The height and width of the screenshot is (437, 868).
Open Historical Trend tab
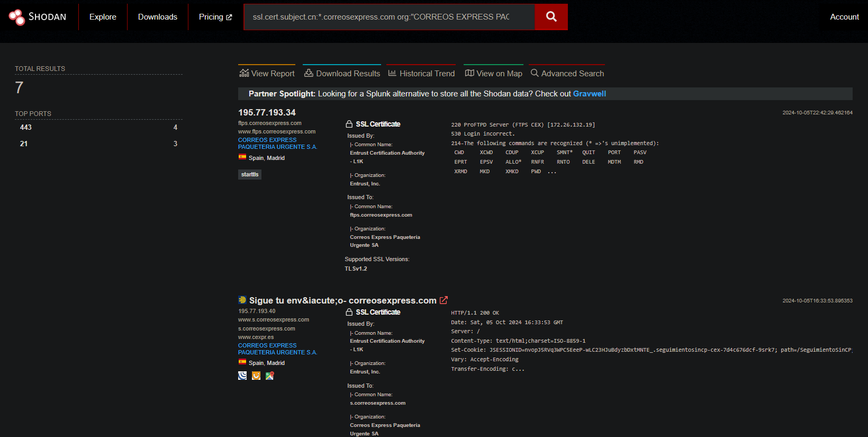(x=421, y=73)
